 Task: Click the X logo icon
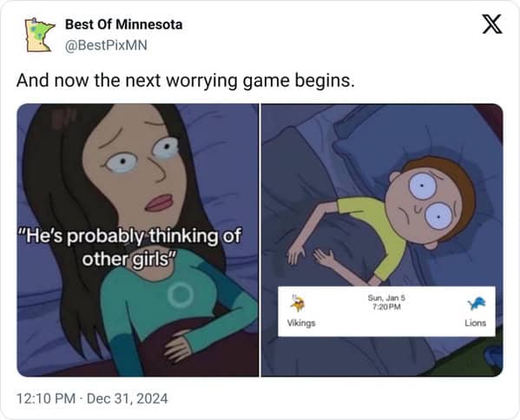coord(492,24)
